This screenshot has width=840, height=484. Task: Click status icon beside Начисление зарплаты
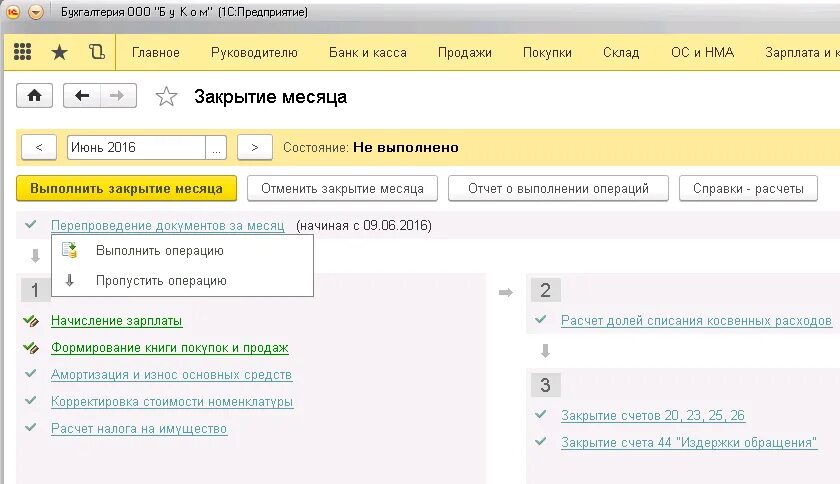tap(31, 321)
